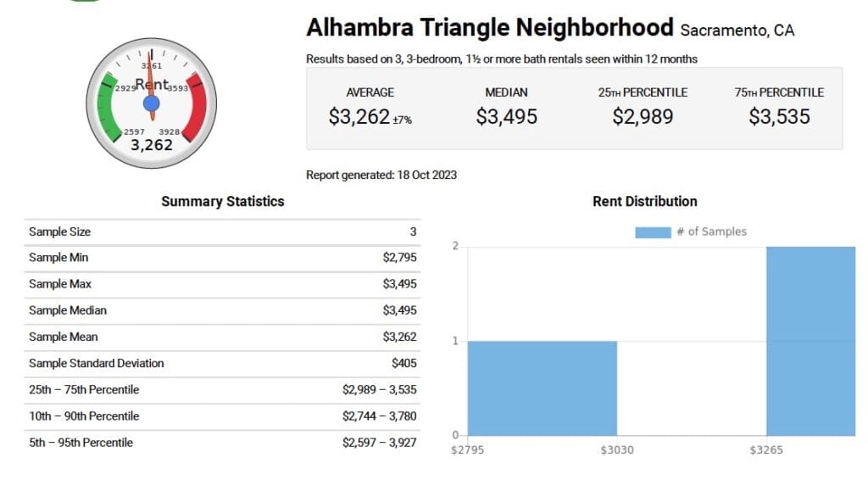This screenshot has width=868, height=491.
Task: Toggle the '# of Samples' legend entry
Action: coord(711,232)
